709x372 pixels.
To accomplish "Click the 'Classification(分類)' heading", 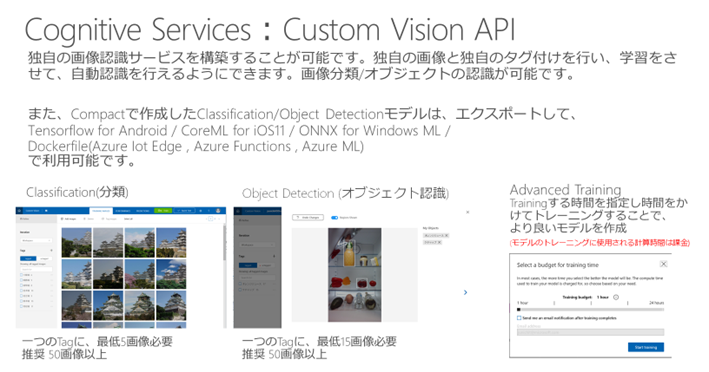I will pos(77,192).
